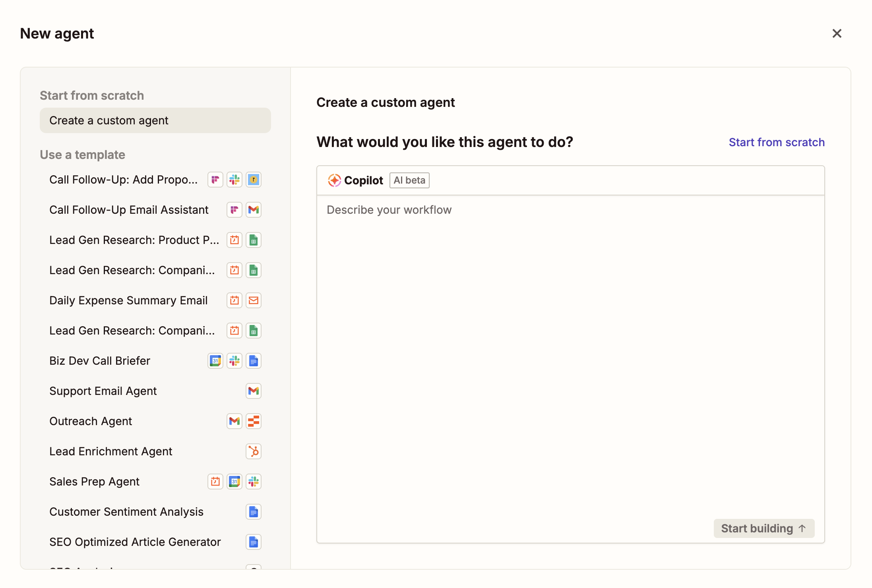Select the Fireflies icon on Call Follow-Up Email Assistant
The width and height of the screenshot is (872, 588).
[x=234, y=209]
